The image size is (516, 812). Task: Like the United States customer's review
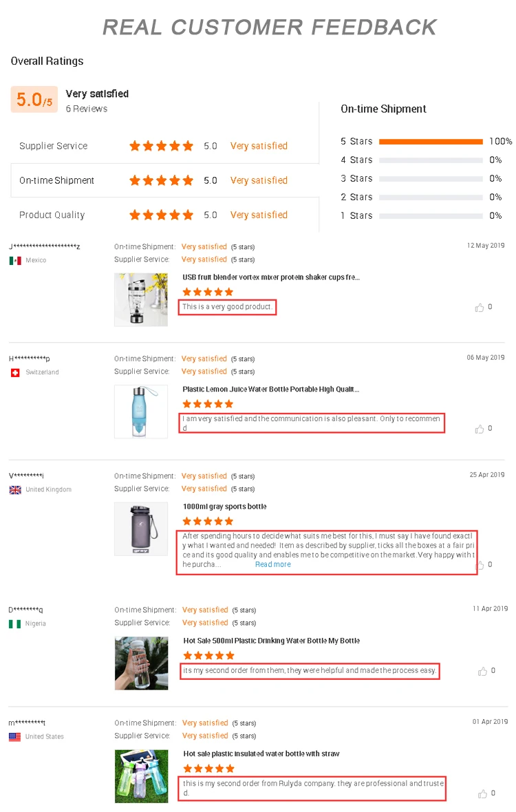tap(482, 793)
